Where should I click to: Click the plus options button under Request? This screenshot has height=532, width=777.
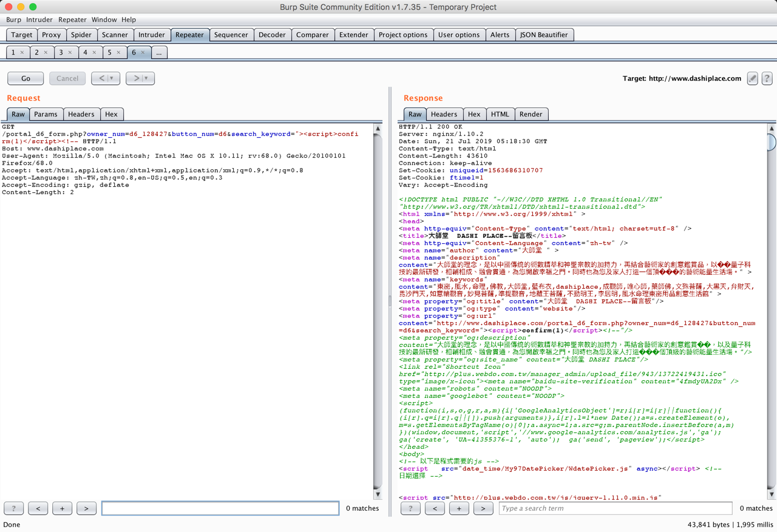(63, 508)
